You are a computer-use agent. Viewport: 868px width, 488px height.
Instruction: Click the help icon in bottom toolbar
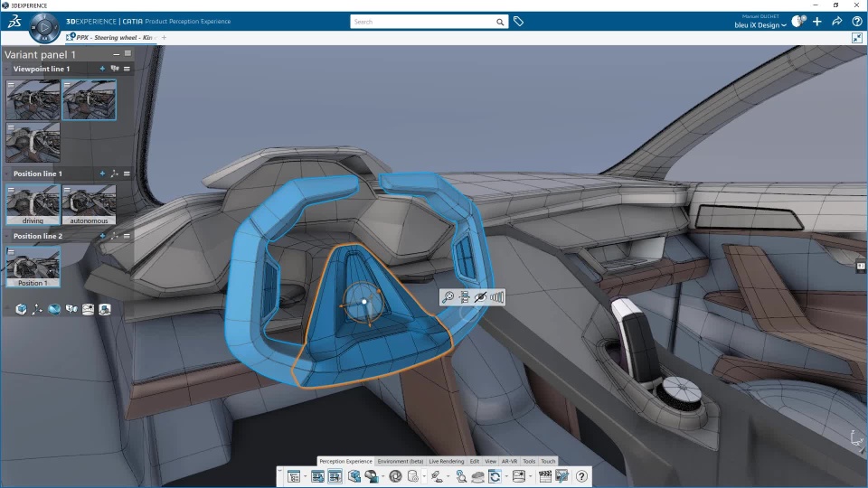tap(581, 476)
